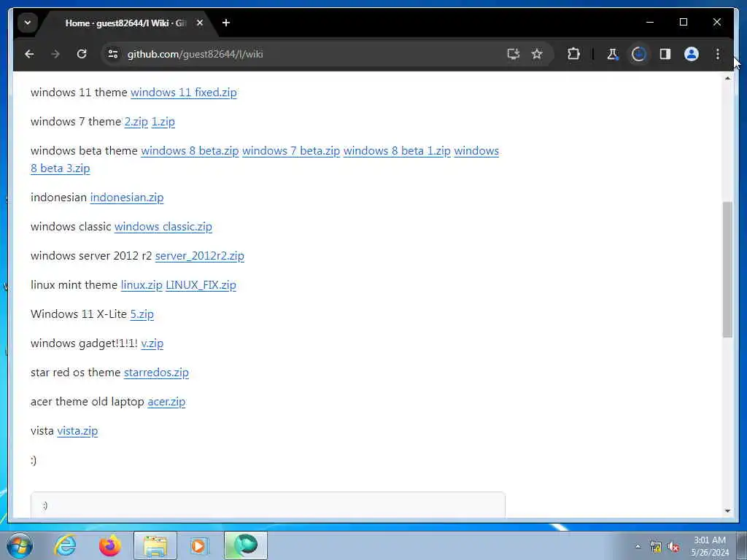Toggle the browser side panel
The image size is (747, 560).
pyautogui.click(x=665, y=54)
